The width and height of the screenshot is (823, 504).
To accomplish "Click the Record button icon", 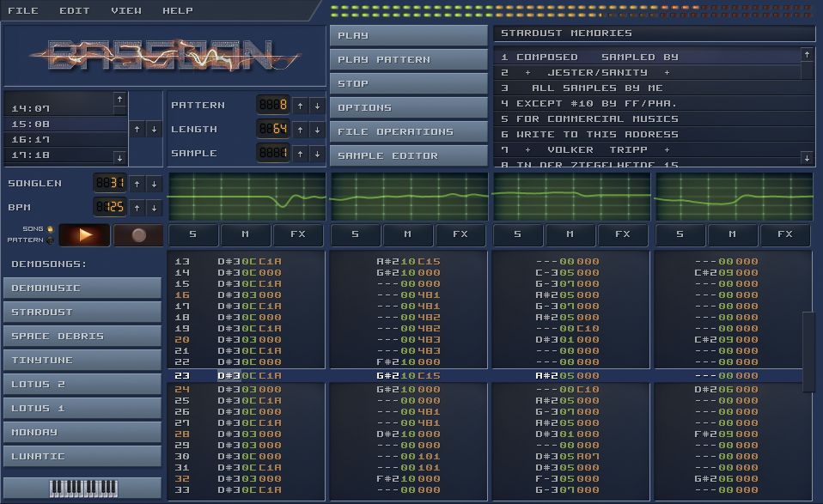I will [137, 234].
